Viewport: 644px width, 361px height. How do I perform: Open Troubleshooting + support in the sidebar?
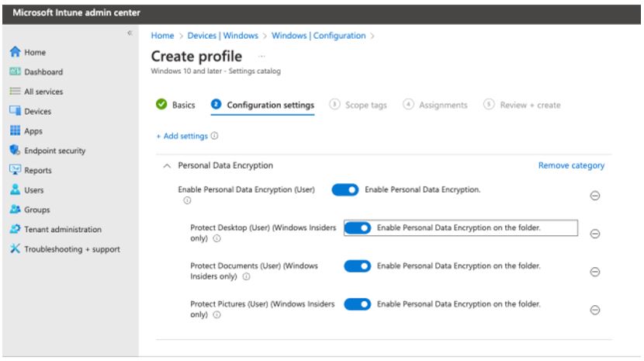[72, 249]
